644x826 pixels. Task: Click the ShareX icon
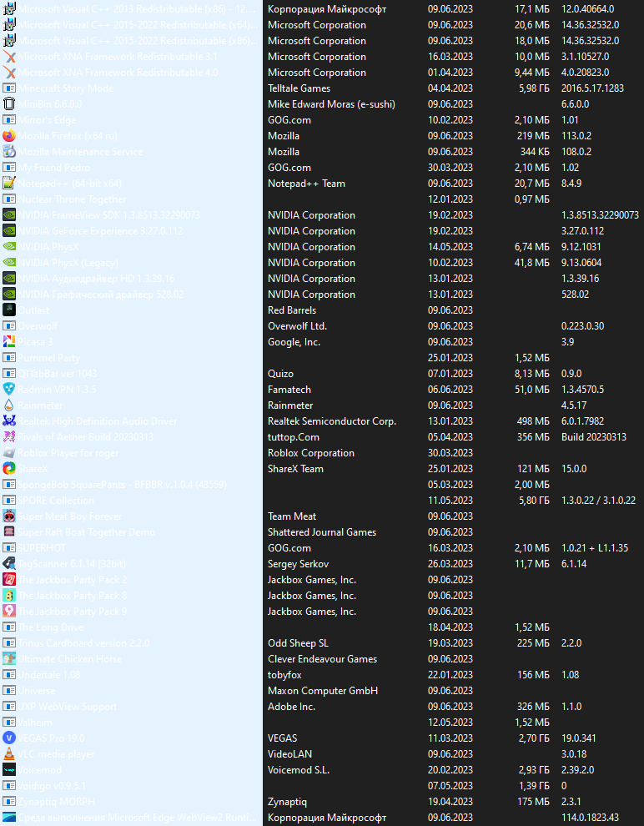[x=9, y=468]
